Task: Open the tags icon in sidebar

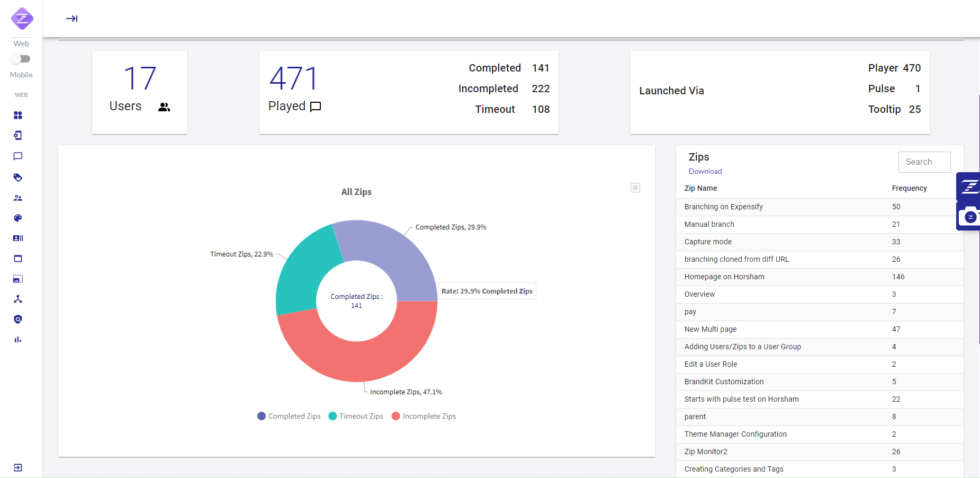Action: pos(18,178)
